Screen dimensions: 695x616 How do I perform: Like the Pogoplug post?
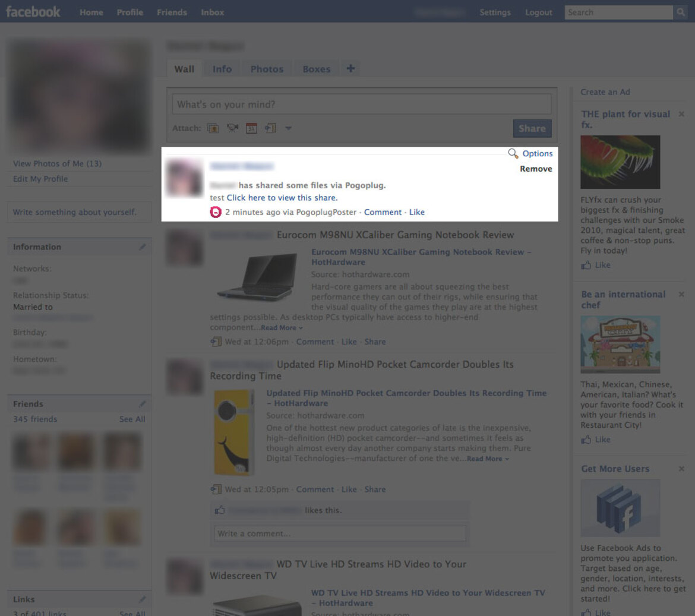click(x=416, y=212)
